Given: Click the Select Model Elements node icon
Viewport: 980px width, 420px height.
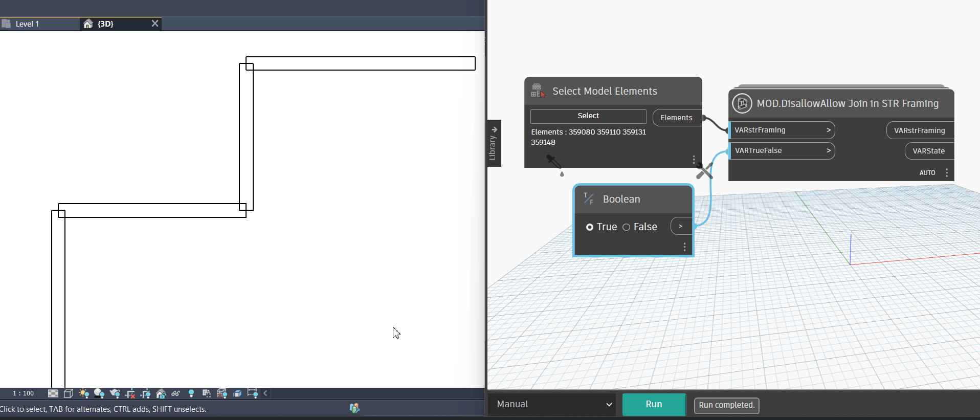Looking at the screenshot, I should (x=538, y=91).
